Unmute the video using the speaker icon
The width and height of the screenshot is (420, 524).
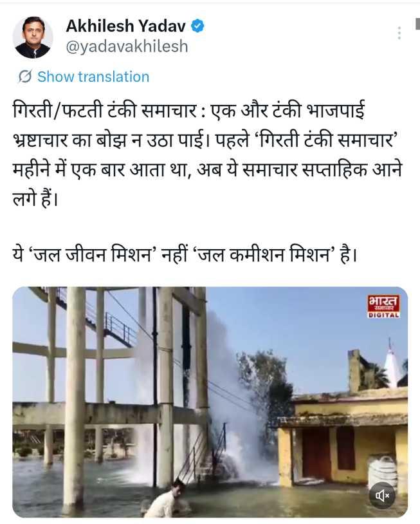pyautogui.click(x=382, y=495)
